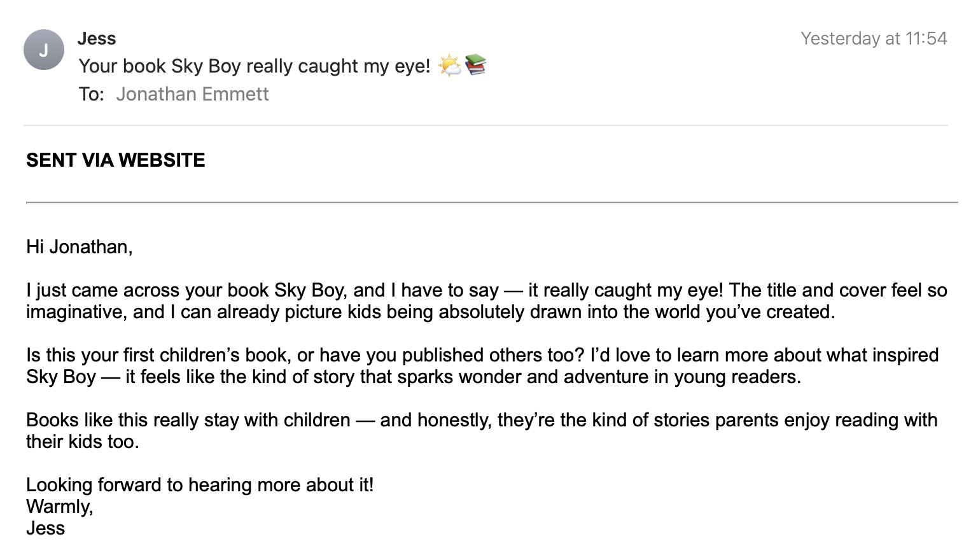Click the closing word 'Warmly,'

[x=60, y=507]
